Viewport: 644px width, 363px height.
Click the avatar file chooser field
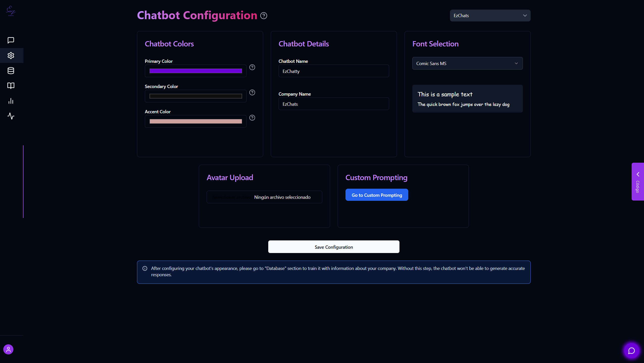pos(264,197)
